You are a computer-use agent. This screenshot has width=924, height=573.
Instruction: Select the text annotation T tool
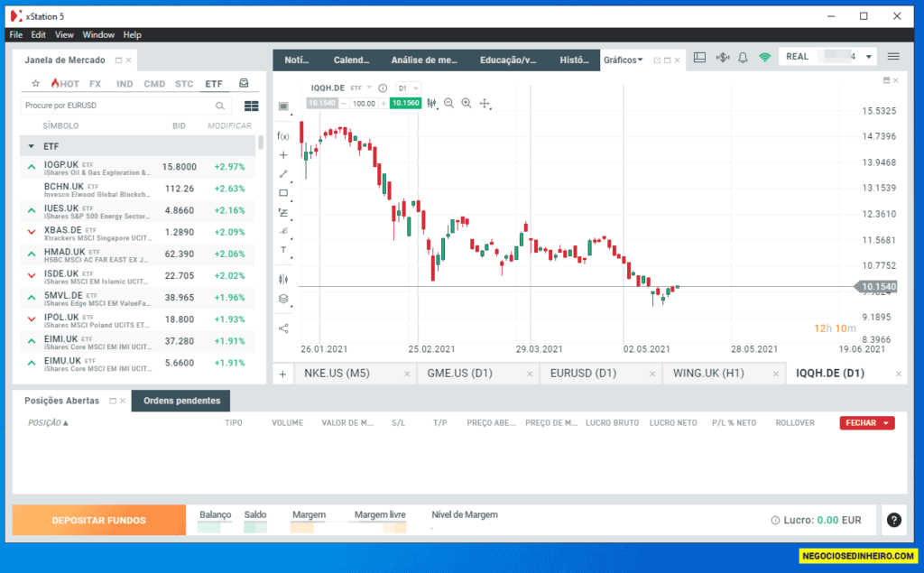point(283,251)
